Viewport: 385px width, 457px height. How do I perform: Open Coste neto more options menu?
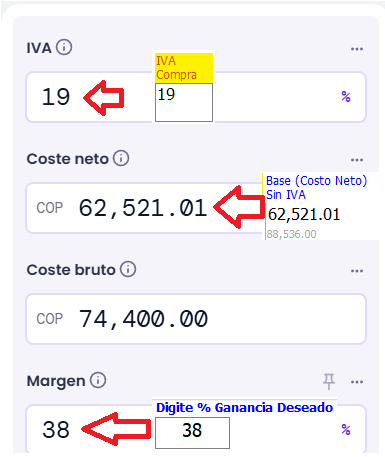pyautogui.click(x=357, y=160)
